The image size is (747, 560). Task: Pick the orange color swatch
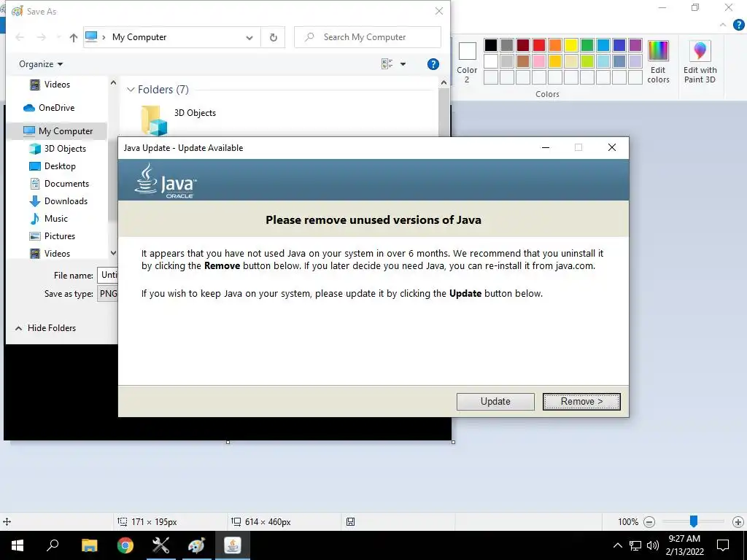(555, 45)
